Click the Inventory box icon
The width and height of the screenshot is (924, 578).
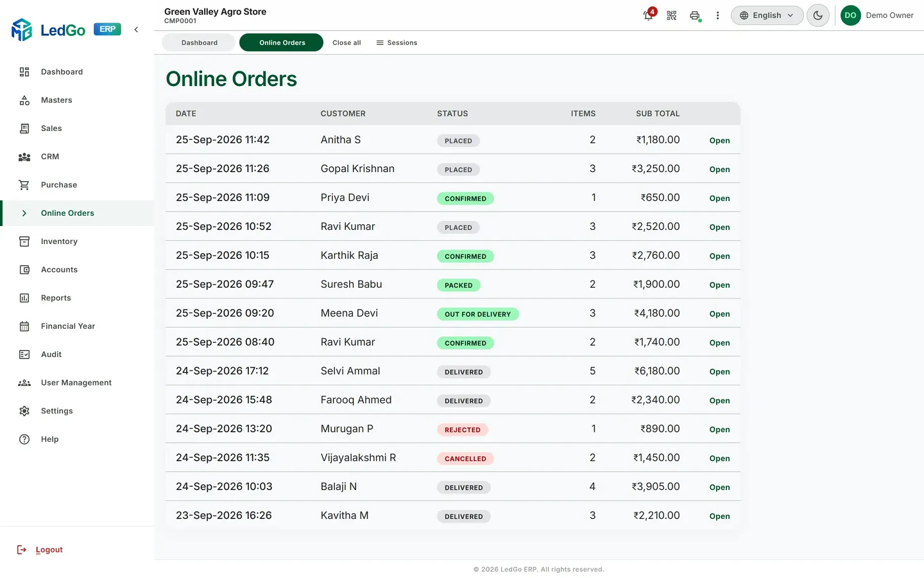(x=24, y=241)
